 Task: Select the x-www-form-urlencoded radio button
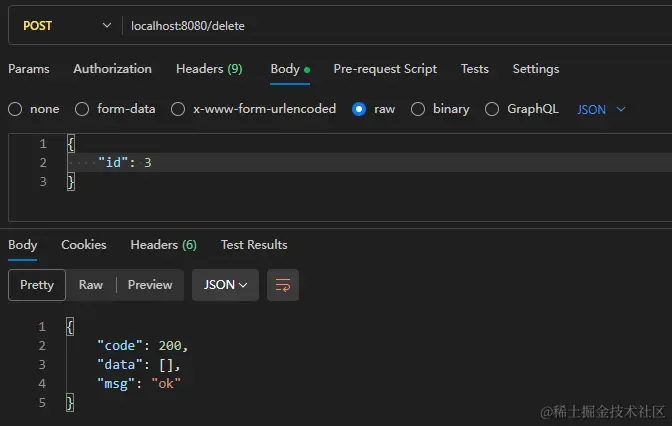(x=178, y=109)
